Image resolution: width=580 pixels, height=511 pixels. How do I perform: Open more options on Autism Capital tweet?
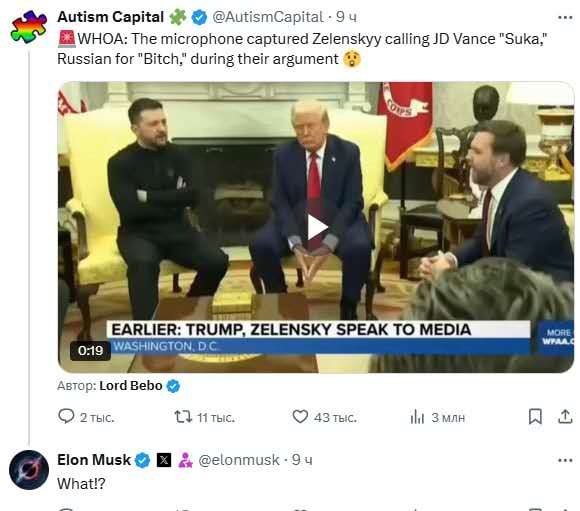[x=565, y=17]
